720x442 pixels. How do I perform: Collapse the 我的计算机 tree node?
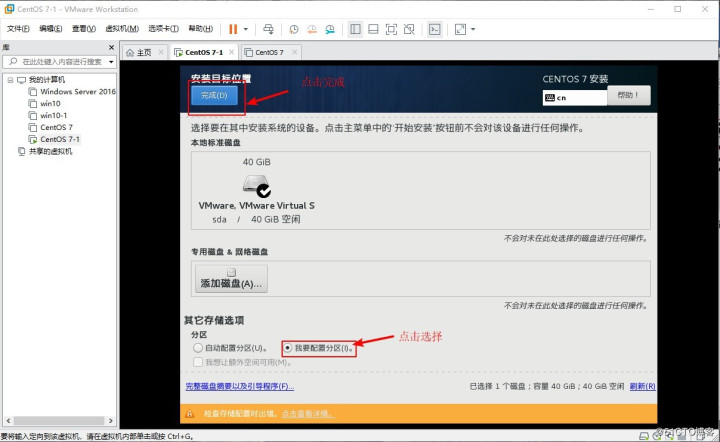click(x=10, y=80)
